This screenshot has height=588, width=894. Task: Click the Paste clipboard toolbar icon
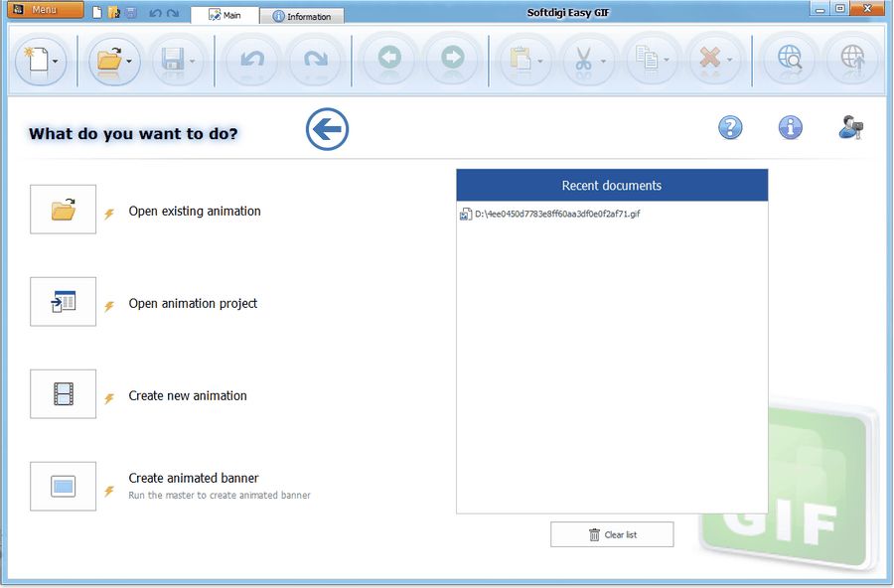point(520,59)
